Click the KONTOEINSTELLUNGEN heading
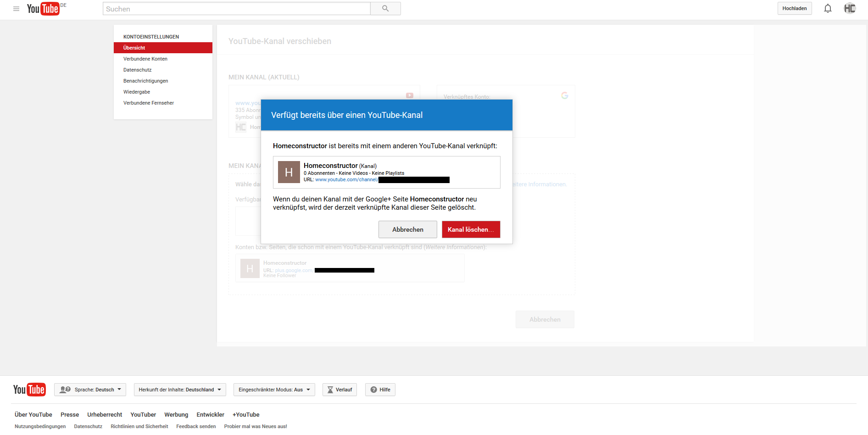Viewport: 868px width, 435px height. click(x=151, y=37)
